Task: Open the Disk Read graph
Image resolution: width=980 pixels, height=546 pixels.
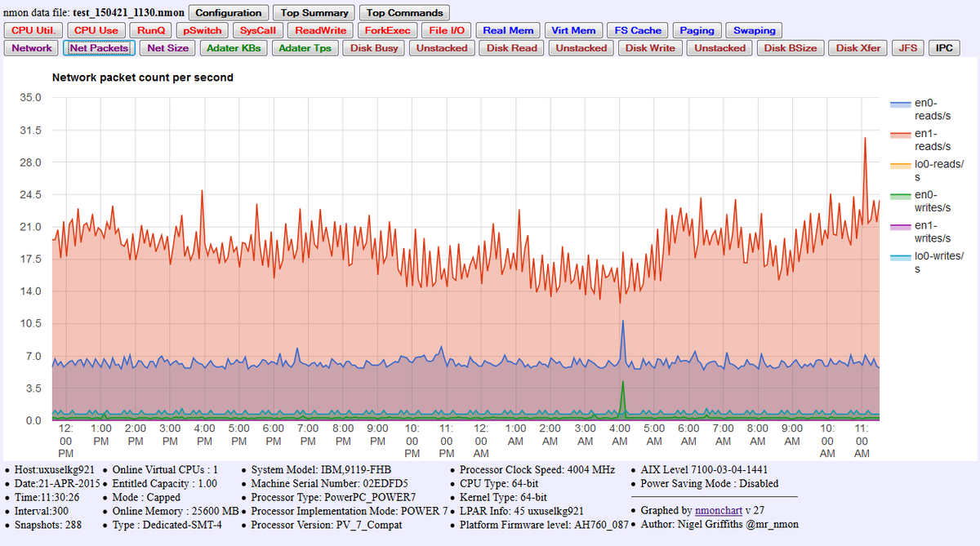Action: click(x=512, y=48)
